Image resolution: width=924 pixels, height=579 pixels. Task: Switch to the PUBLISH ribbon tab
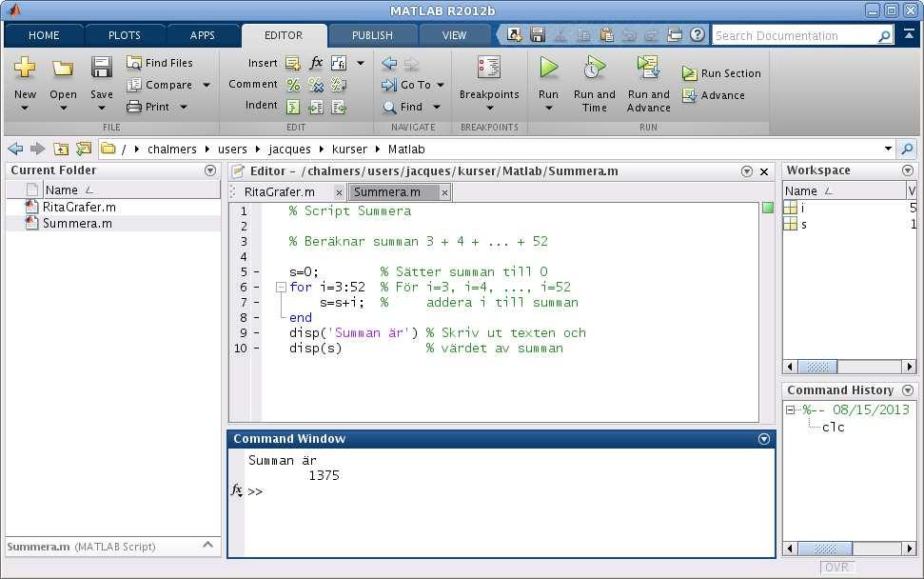click(x=372, y=35)
